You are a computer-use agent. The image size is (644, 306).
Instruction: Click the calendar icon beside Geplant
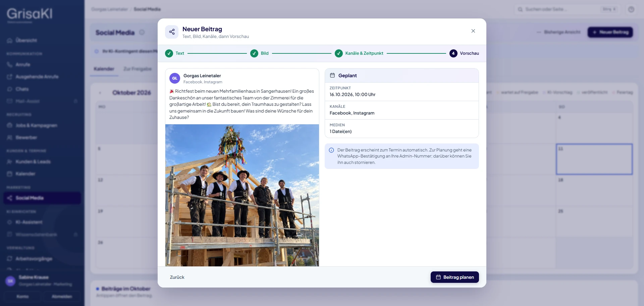[332, 76]
